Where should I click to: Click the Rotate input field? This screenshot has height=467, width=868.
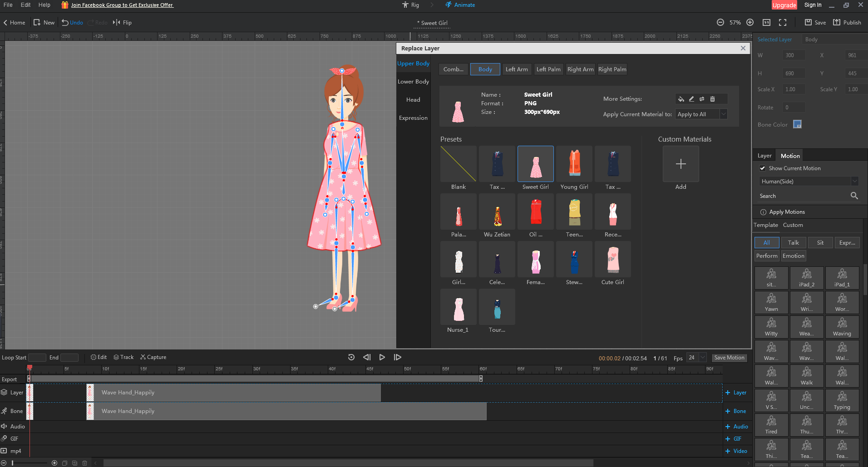pos(794,108)
